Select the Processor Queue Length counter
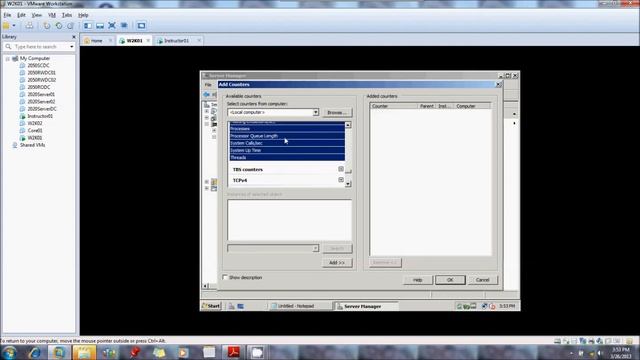 [287, 136]
